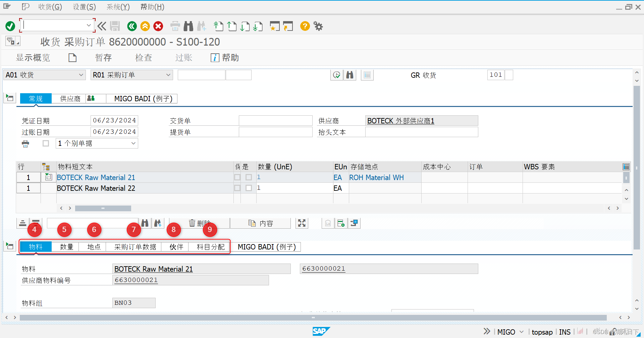The height and width of the screenshot is (338, 644).
Task: Open the 系统(Y) menu
Action: point(118,7)
